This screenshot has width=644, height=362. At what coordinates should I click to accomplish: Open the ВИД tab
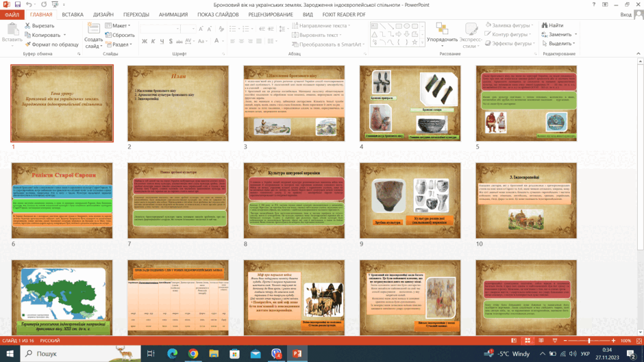(308, 14)
